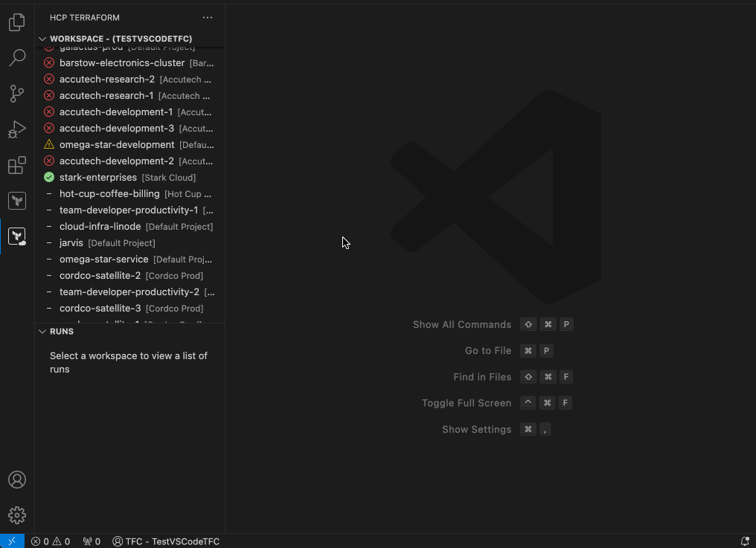Select the accutech-development-3 workspace
756x548 pixels.
pos(129,128)
